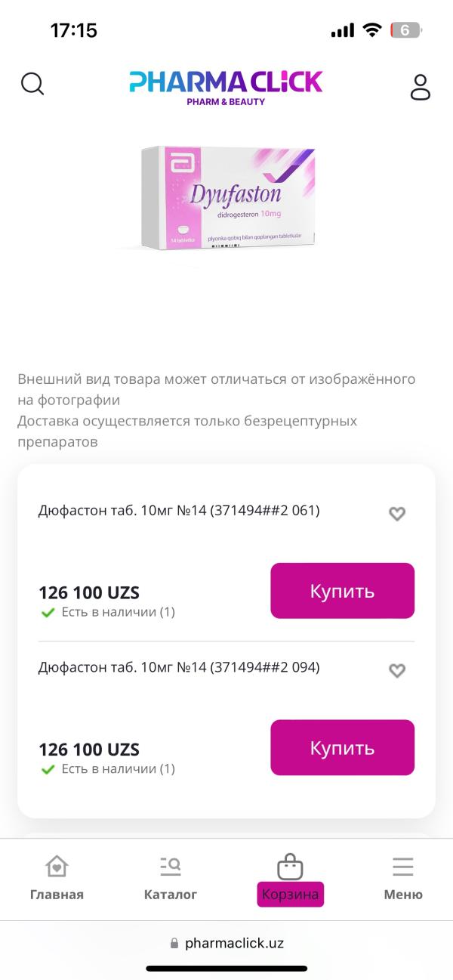Viewport: 453px width, 980px height.
Task: Open the Дюфастон таб. 10мг №14 (061) title
Action: pos(179,511)
